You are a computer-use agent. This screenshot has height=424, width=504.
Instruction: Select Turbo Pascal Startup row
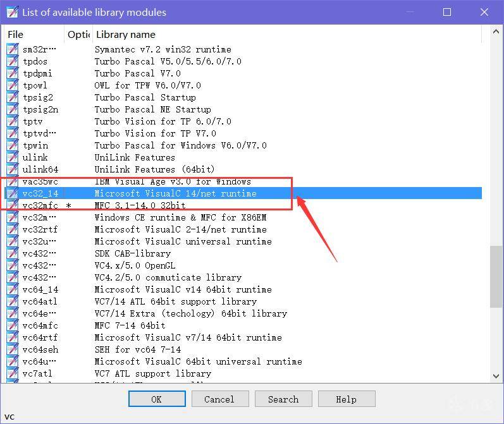[x=145, y=97]
